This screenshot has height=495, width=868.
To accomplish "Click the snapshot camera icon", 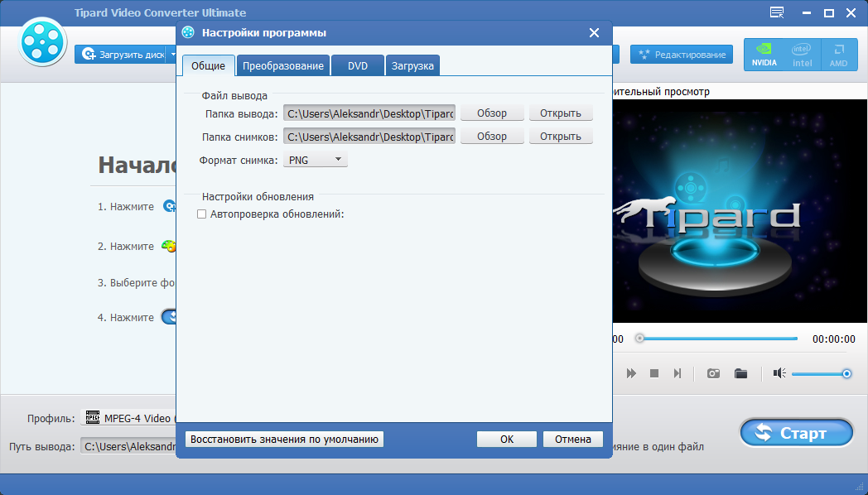I will (713, 373).
